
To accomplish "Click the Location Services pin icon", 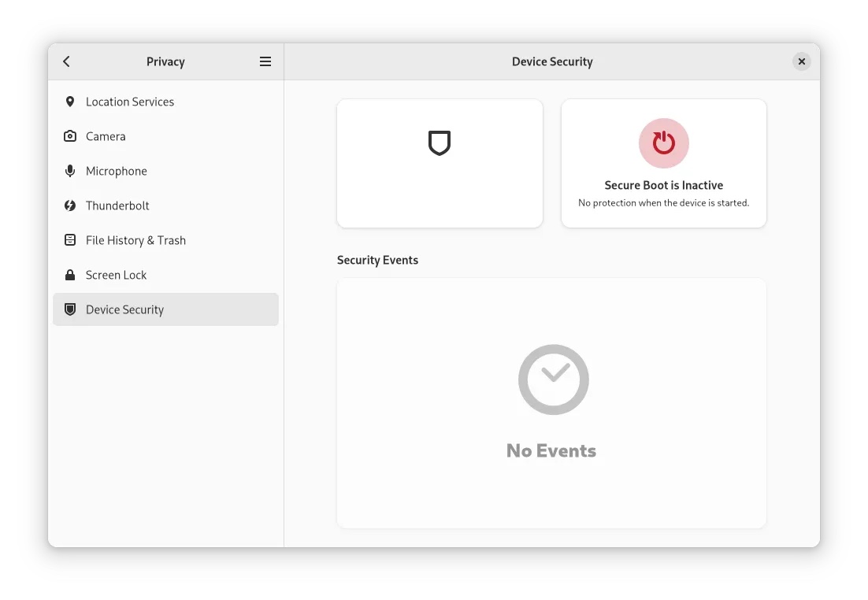I will [x=70, y=102].
